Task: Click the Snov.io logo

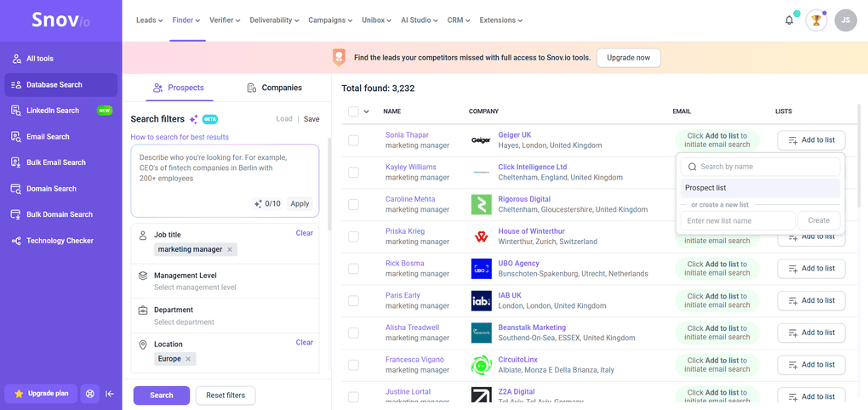Action: pos(61,20)
